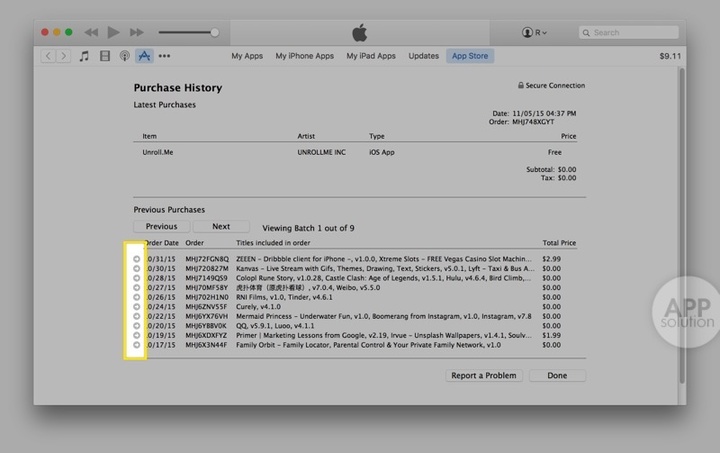Screen dimensions: 720x453
Task: Click the Report a Problem button
Action: (484, 376)
